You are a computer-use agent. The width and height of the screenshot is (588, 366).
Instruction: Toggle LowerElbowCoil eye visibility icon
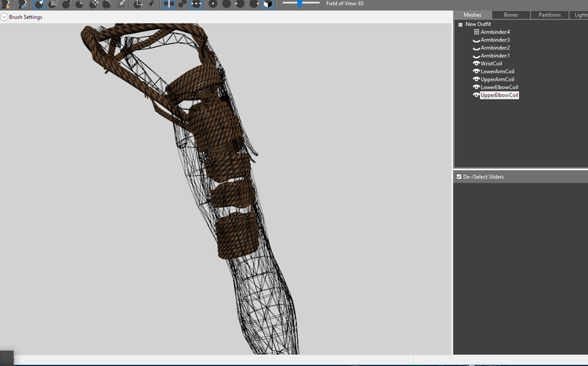click(476, 87)
